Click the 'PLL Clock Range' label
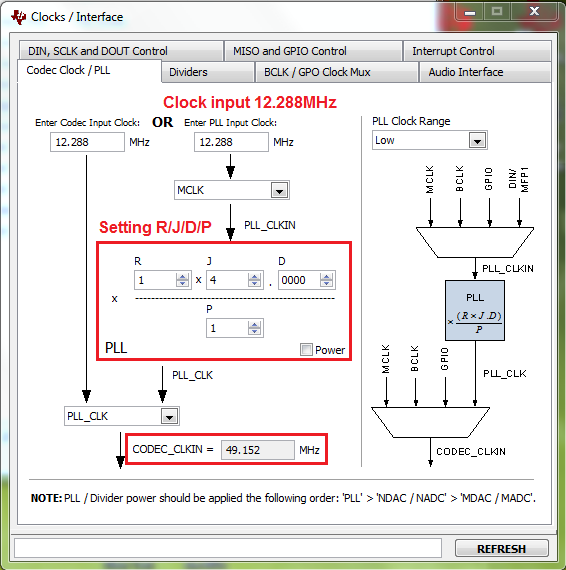Screen dimensions: 566x570 411,121
